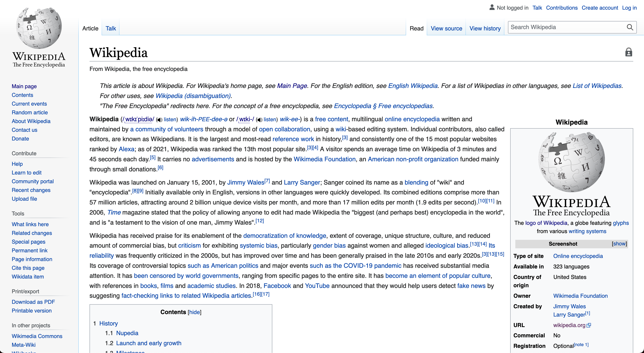Open wikipedia.org URL link

coord(569,325)
